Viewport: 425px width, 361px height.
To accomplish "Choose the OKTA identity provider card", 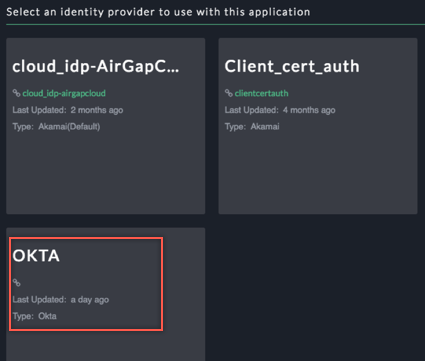I will tap(106, 294).
